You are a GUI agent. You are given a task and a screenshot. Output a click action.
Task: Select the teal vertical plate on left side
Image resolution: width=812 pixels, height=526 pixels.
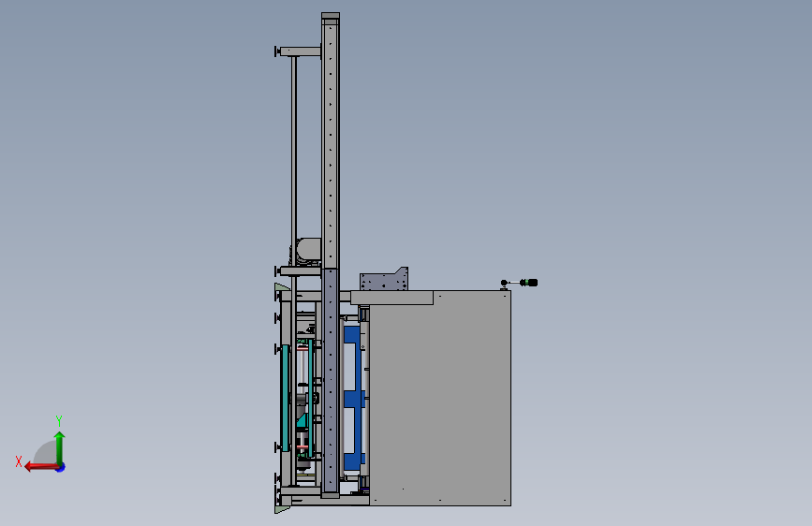[285, 398]
